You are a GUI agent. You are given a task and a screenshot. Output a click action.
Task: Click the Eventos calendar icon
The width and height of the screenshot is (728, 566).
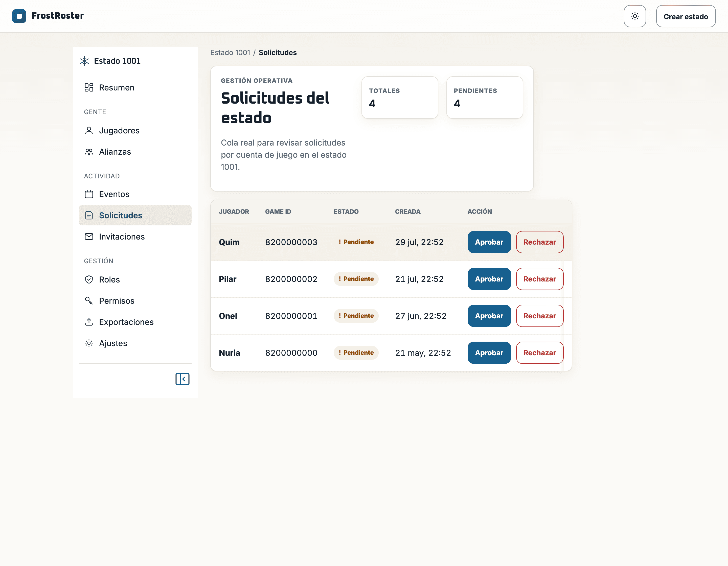[89, 194]
